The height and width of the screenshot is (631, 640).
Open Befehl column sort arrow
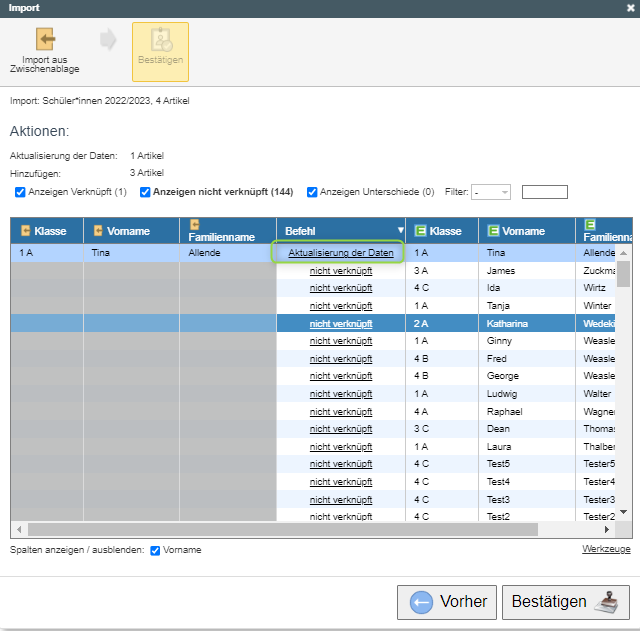point(400,231)
